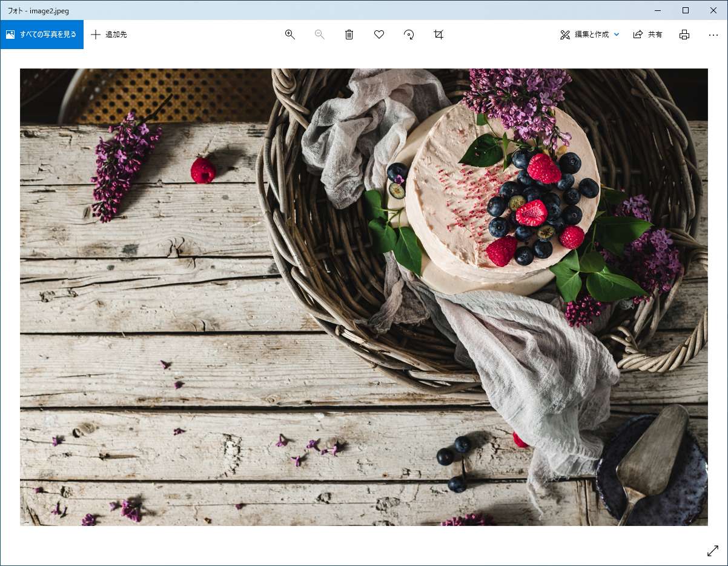728x566 pixels.
Task: Zoom into the photo with magnifier plus icon
Action: (290, 35)
